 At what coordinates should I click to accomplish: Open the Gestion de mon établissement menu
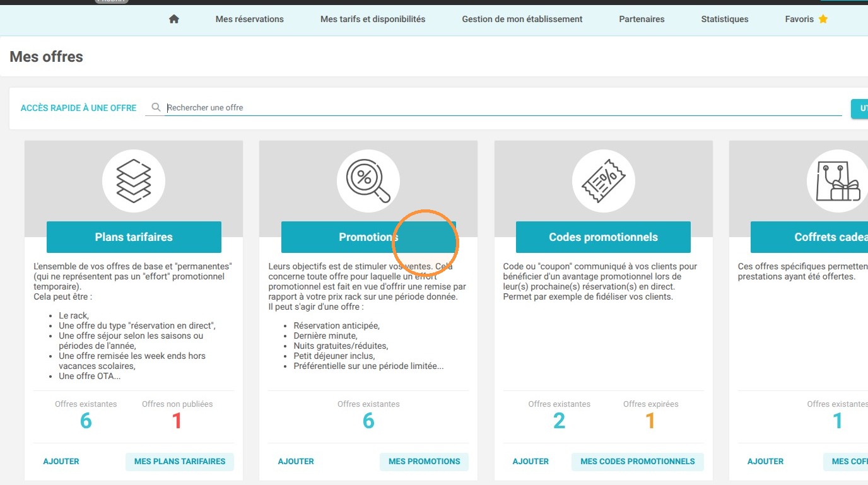point(522,19)
